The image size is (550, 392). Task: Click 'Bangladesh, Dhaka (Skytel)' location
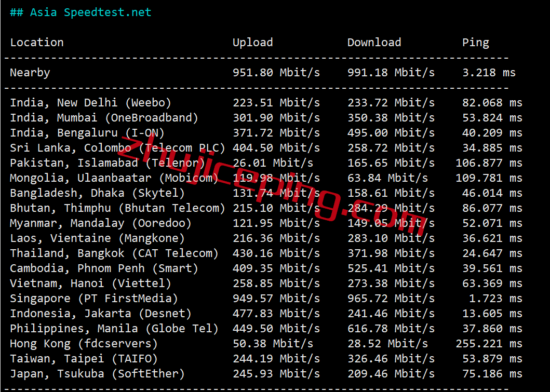(x=97, y=193)
